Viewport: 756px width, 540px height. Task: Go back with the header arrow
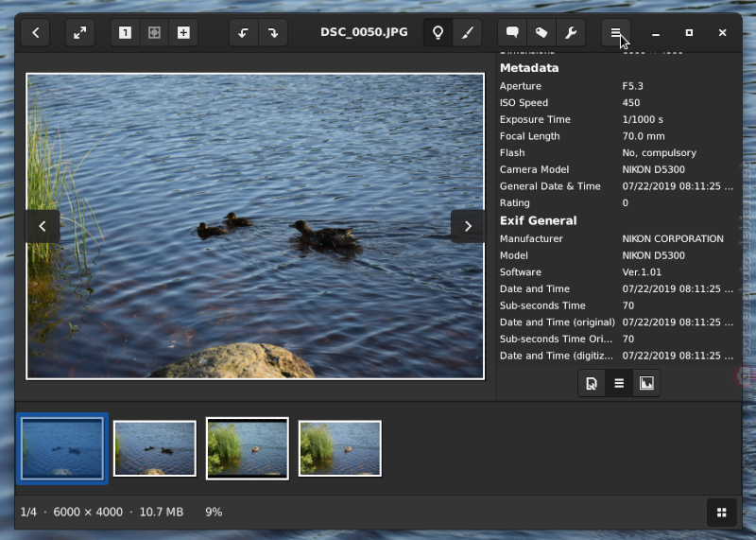pyautogui.click(x=35, y=33)
